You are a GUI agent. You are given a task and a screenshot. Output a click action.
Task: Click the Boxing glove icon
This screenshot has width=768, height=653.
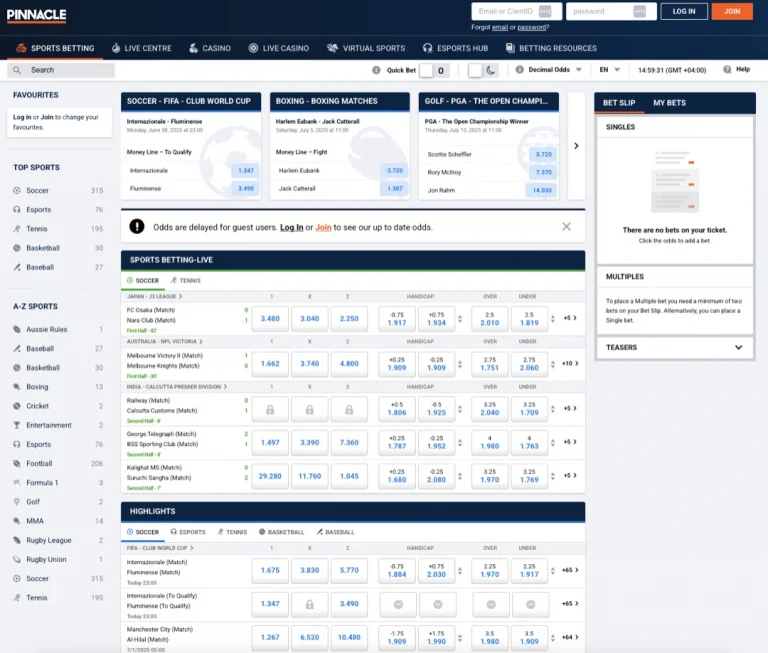pyautogui.click(x=17, y=387)
